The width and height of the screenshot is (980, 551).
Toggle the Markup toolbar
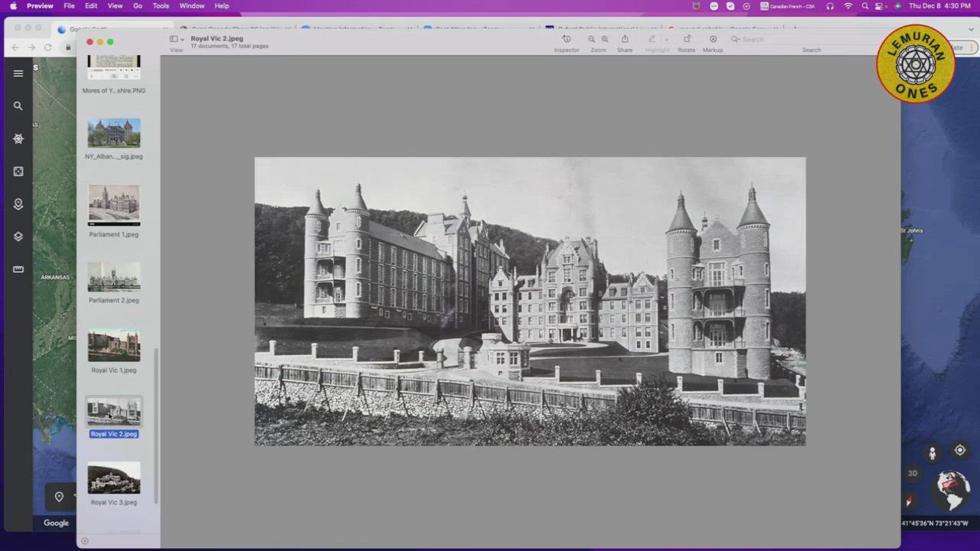pos(713,39)
